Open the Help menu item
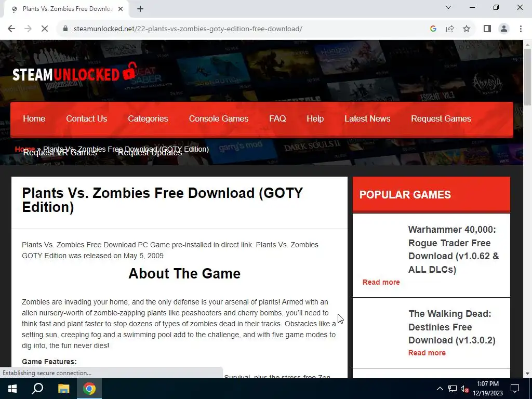Screen dimensions: 532x399 pyautogui.click(x=315, y=118)
